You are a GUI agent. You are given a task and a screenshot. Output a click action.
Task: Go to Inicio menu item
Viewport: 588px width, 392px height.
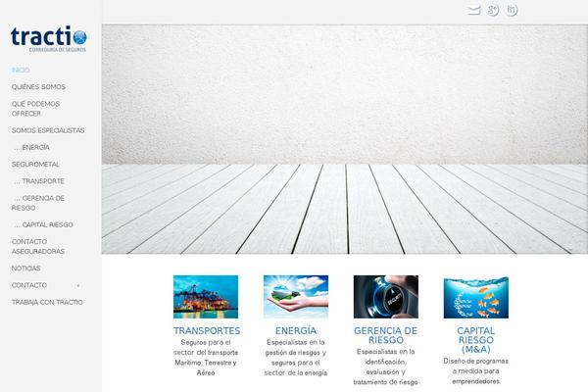21,71
